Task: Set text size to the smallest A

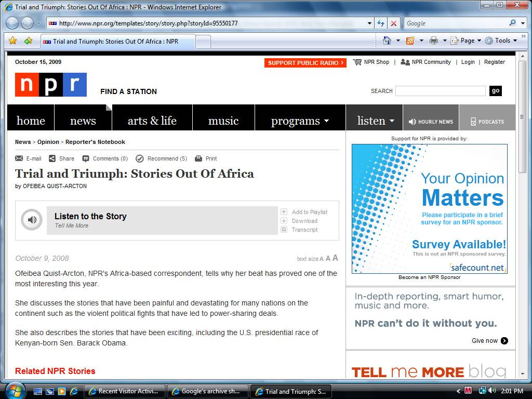Action: tap(322, 259)
